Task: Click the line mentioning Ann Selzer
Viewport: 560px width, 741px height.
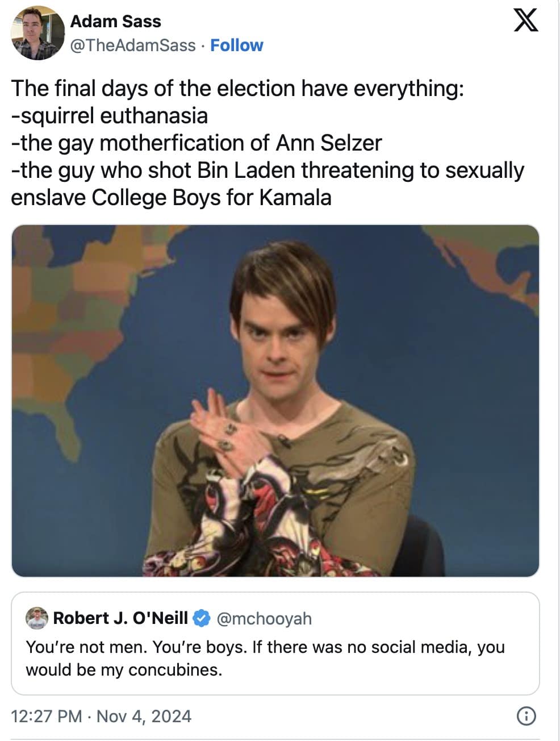Action: (x=197, y=143)
